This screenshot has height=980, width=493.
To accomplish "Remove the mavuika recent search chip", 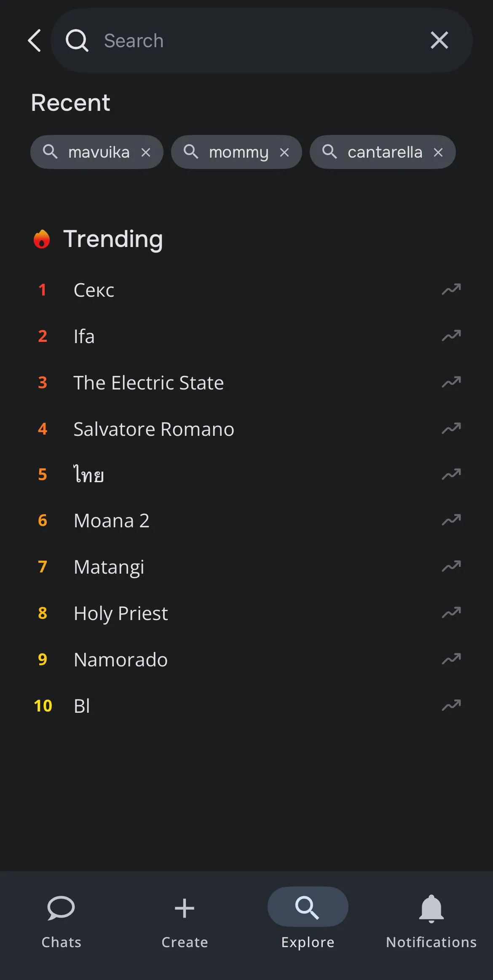I will coord(146,152).
